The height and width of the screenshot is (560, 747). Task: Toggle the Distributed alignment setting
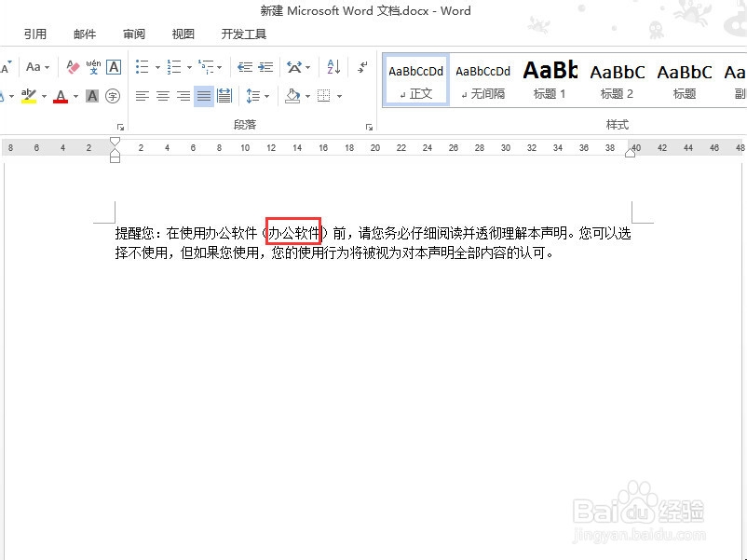[x=224, y=96]
